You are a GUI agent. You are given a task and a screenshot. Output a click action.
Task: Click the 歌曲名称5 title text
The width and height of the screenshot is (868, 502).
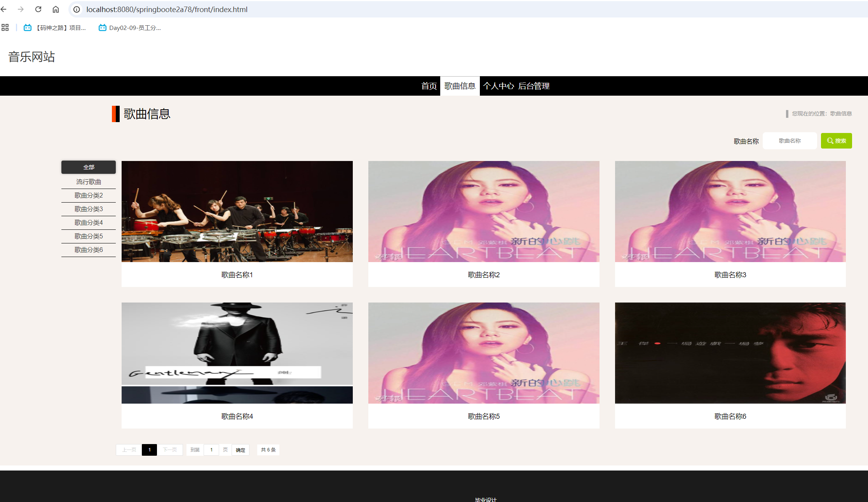(x=484, y=416)
